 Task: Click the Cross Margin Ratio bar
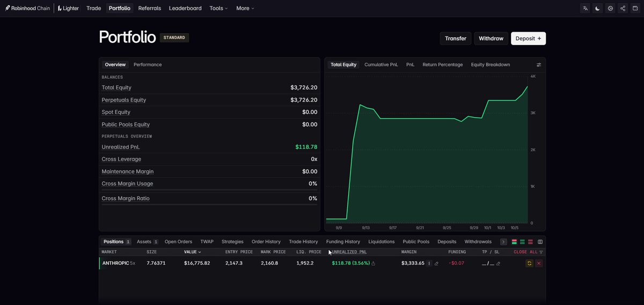[209, 204]
